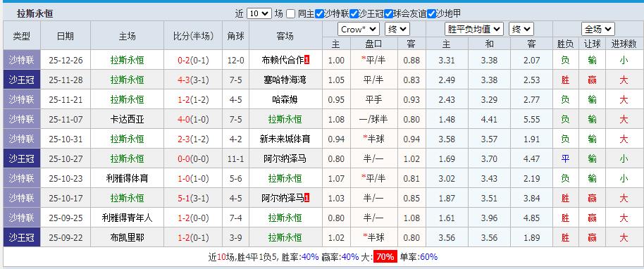The height and width of the screenshot is (269, 644).
Task: Click the 60% odd-rate value
Action: (428, 257)
